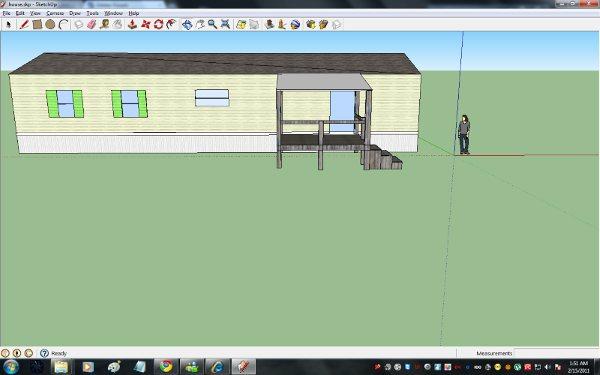Open the Tools menu
Image resolution: width=600 pixels, height=375 pixels.
pos(93,13)
